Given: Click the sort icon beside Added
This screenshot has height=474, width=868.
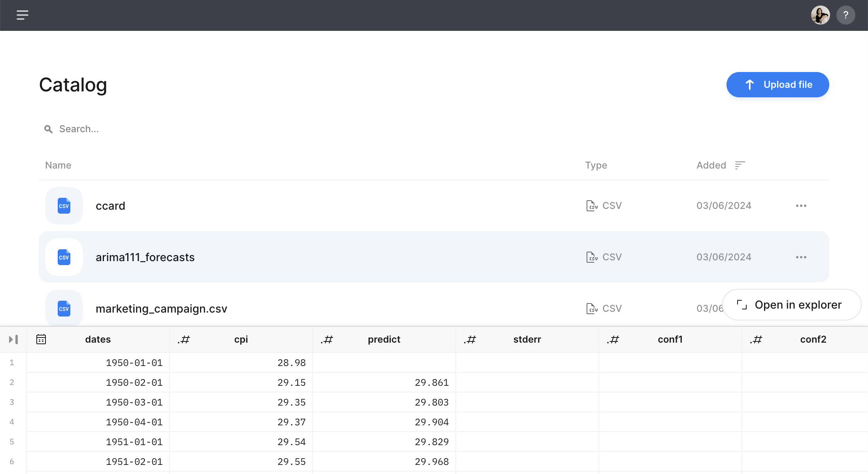Looking at the screenshot, I should 740,165.
